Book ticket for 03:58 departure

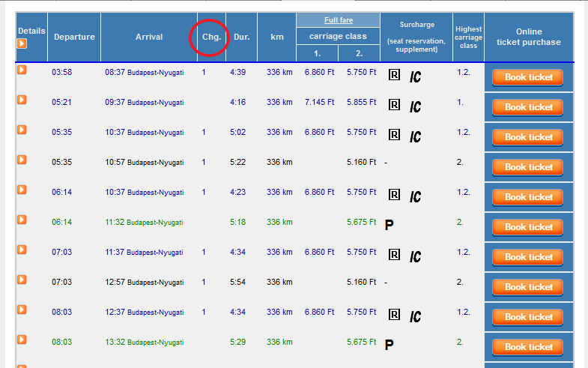[528, 77]
